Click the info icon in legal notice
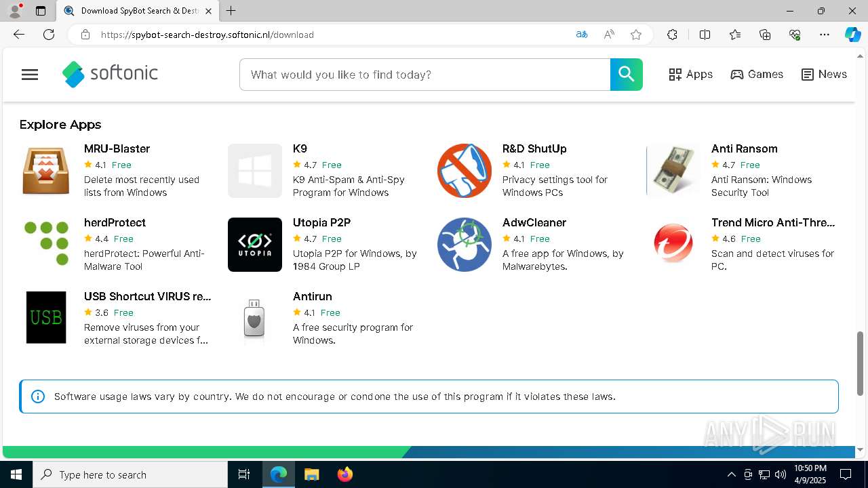This screenshot has width=868, height=488. (x=38, y=396)
